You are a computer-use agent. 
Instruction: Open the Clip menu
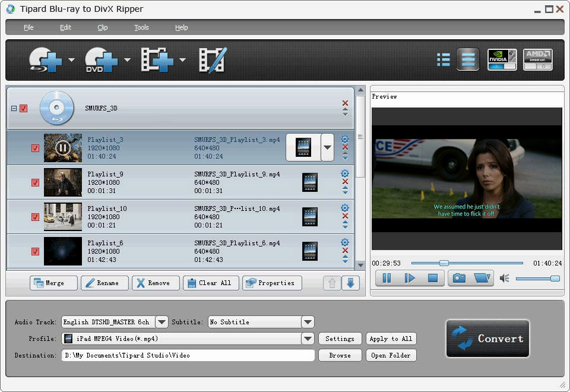pyautogui.click(x=103, y=27)
